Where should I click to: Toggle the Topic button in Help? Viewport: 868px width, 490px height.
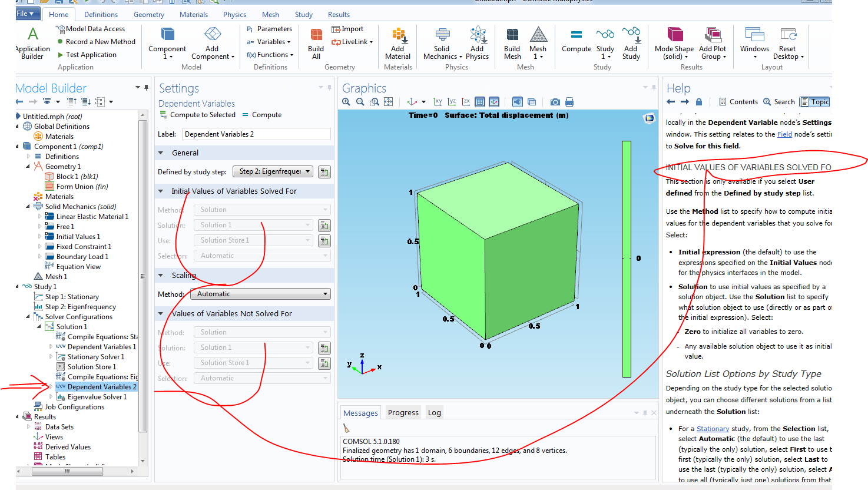coord(815,102)
